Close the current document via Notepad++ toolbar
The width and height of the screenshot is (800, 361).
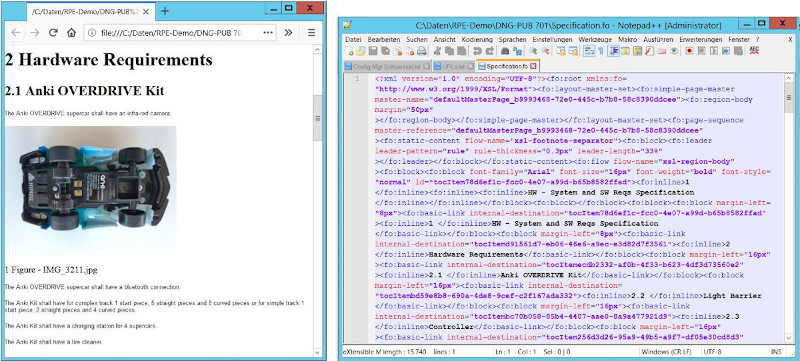pos(397,51)
